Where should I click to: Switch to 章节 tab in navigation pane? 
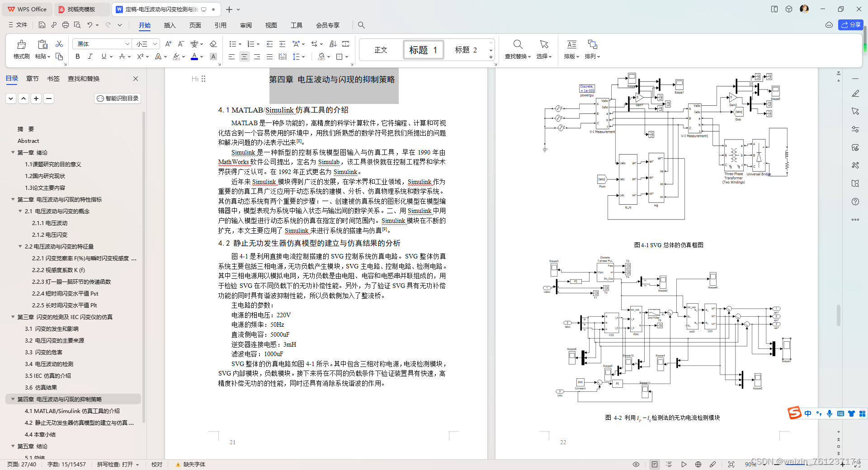point(32,79)
